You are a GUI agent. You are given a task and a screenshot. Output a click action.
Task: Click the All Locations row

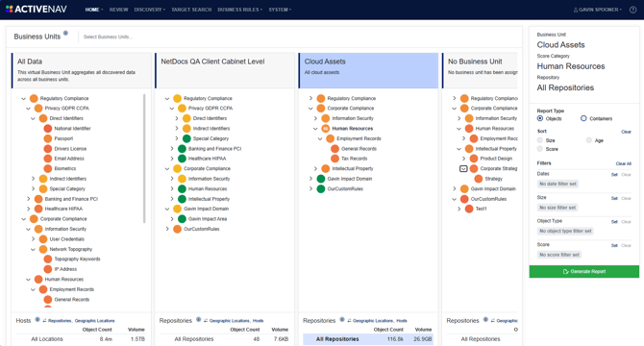[x=81, y=339]
